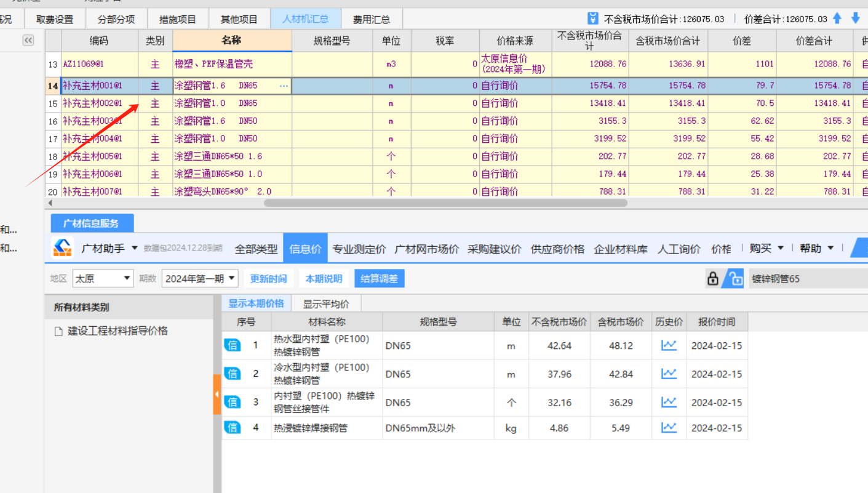Switch to 专业测定价 tab
The width and height of the screenshot is (868, 493).
(x=359, y=249)
